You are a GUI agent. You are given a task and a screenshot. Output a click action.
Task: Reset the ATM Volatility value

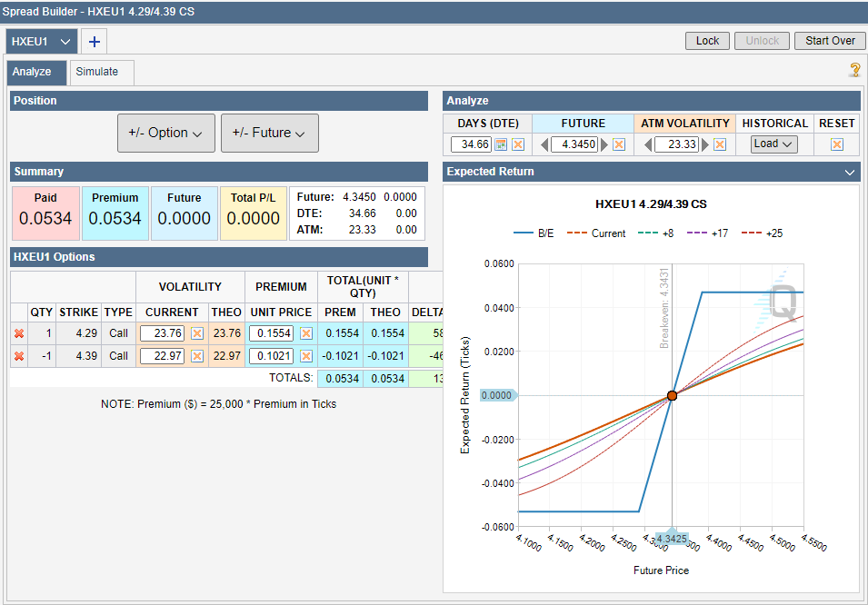[720, 144]
